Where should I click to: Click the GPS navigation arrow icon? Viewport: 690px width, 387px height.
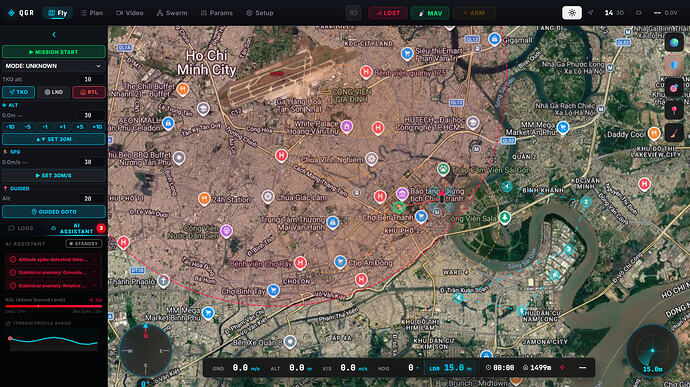pyautogui.click(x=591, y=13)
